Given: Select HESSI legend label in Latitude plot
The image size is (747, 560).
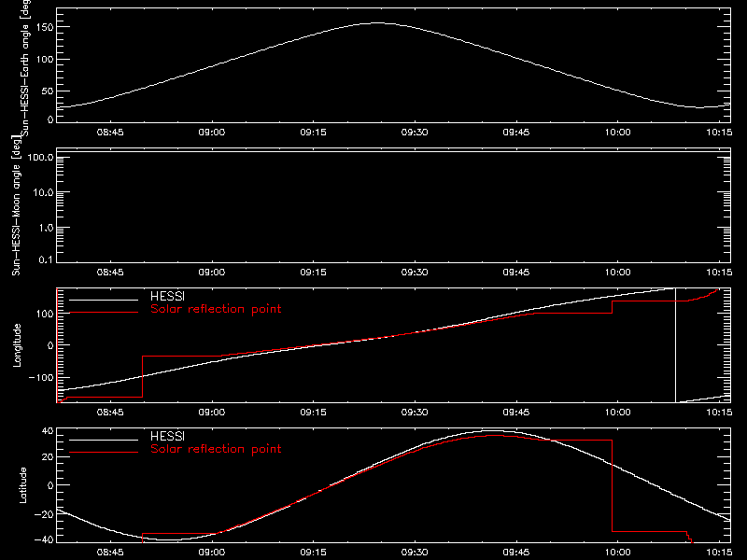Looking at the screenshot, I should pyautogui.click(x=167, y=436).
